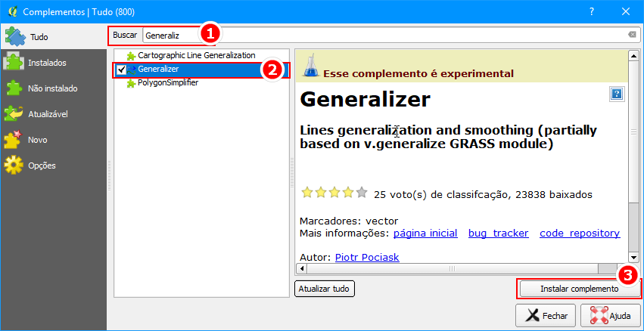
Task: Show the Atualizável plugins tab
Action: tap(54, 114)
